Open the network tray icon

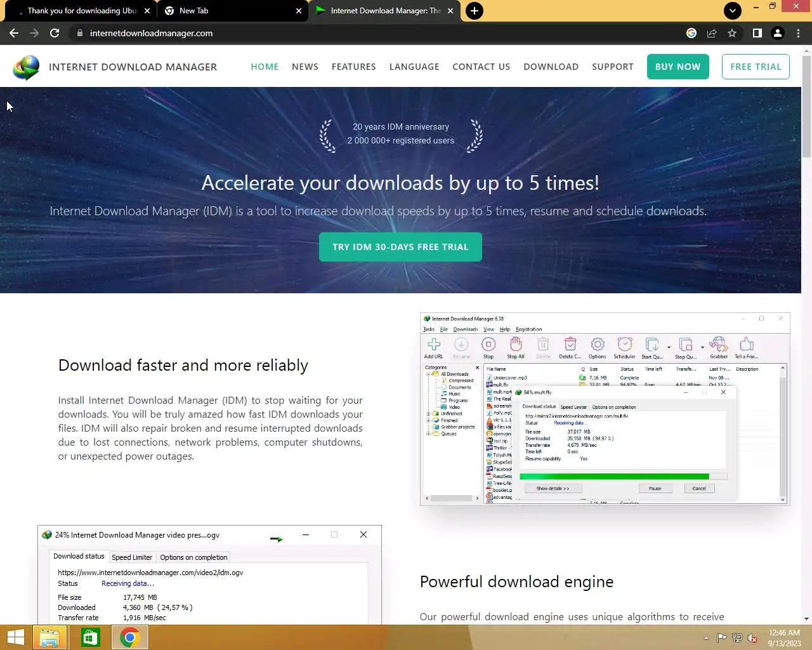coord(737,638)
